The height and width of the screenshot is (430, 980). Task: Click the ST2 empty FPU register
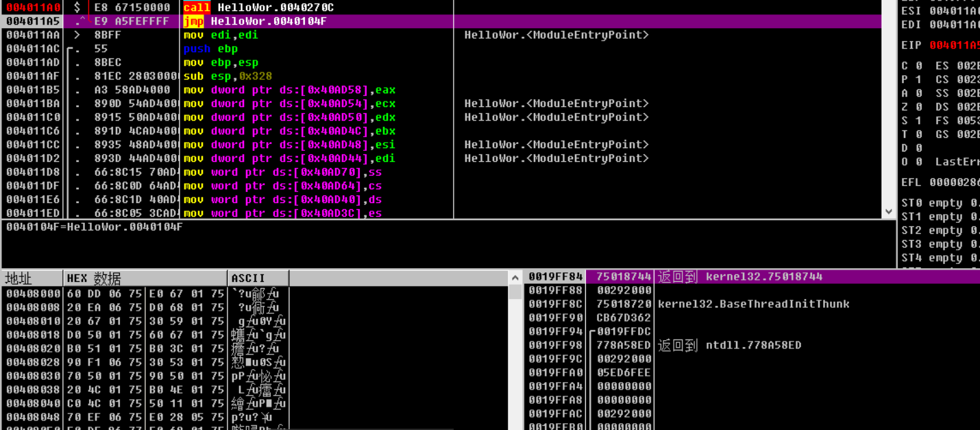coord(940,230)
